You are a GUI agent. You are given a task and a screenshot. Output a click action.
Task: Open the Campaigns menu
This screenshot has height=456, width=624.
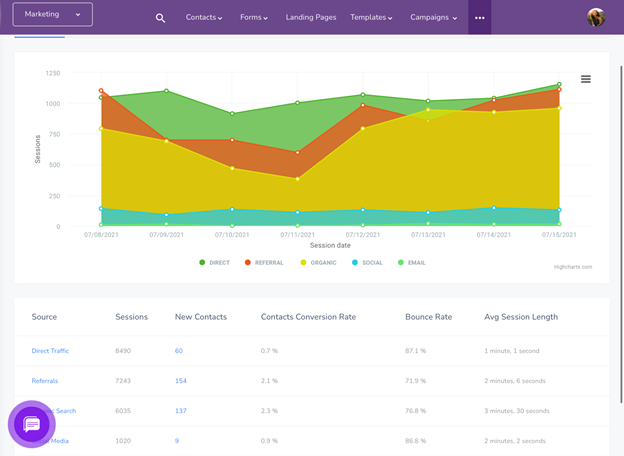433,18
